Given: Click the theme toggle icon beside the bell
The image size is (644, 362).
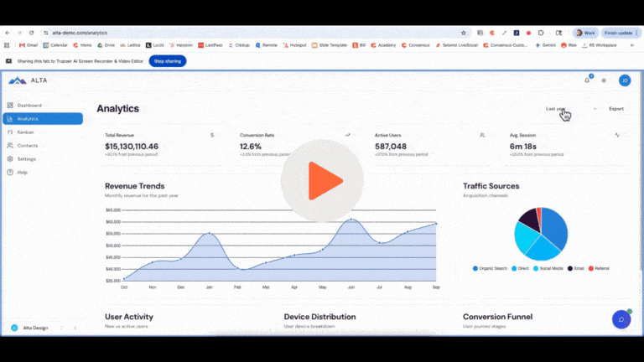Looking at the screenshot, I should 604,80.
